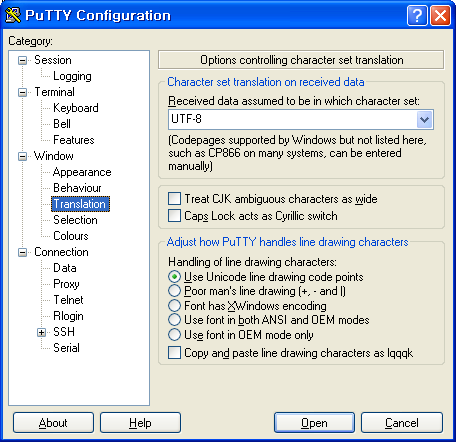Click the About button
456x442 pixels.
coord(53,423)
